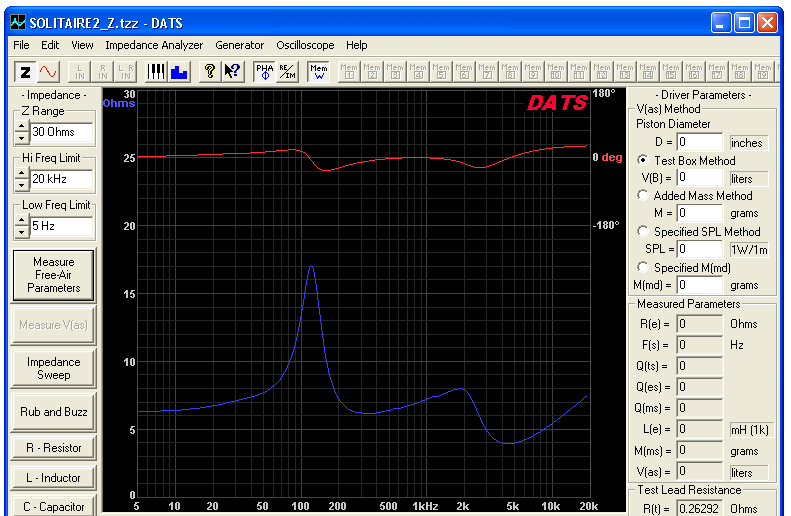Click the V(B) test box volume field
791x516 pixels.
[700, 178]
